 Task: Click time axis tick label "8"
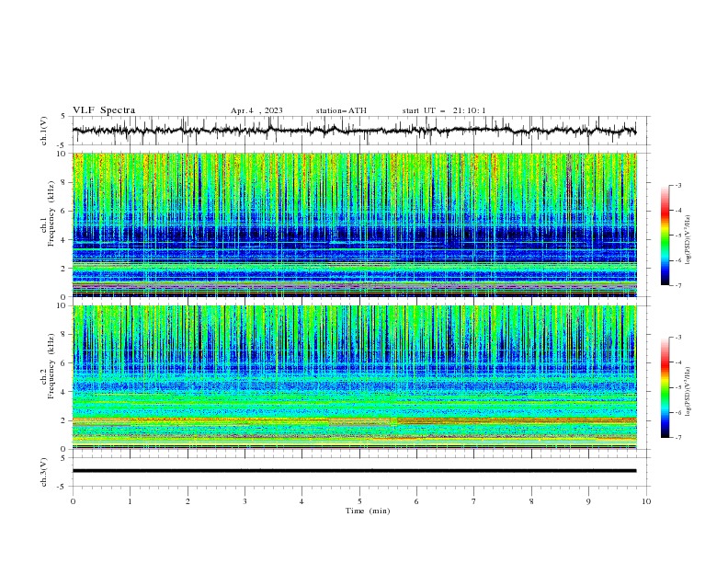(x=531, y=501)
